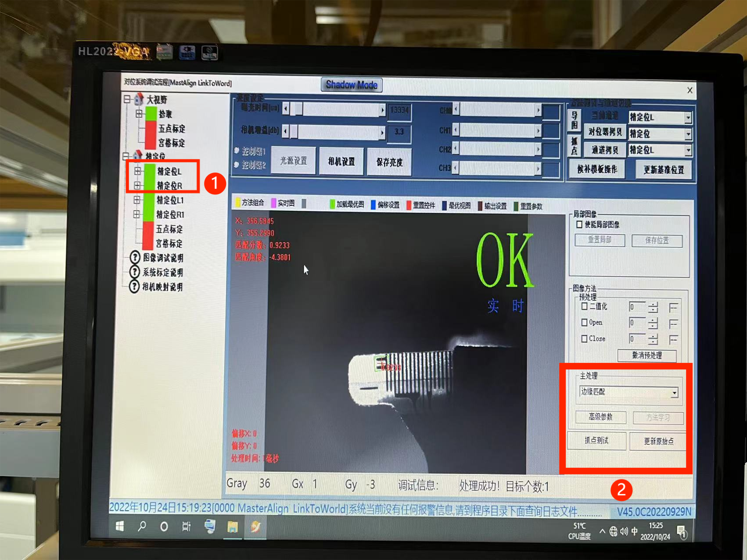Image resolution: width=747 pixels, height=560 pixels.
Task: Expand the 精定位L tree node
Action: coord(137,171)
